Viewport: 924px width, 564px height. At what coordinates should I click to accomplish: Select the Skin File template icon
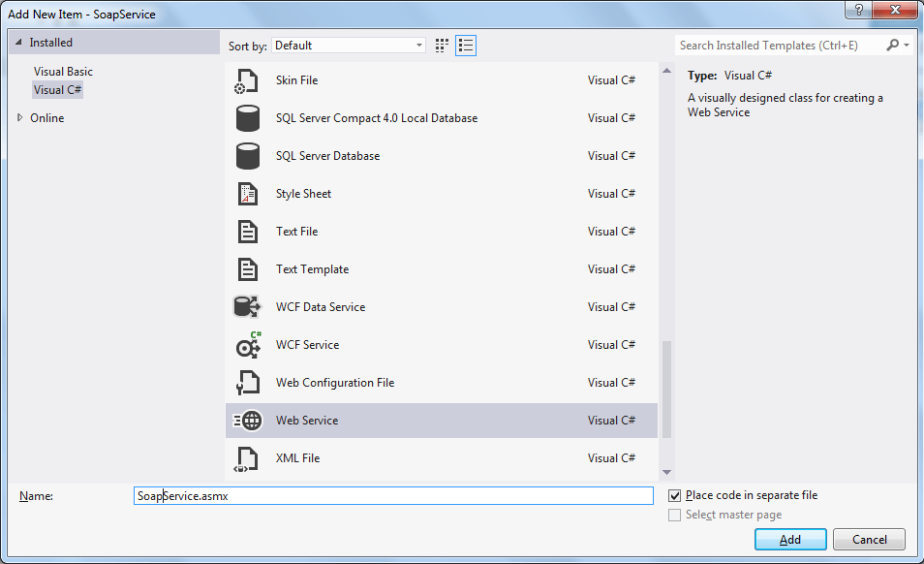248,80
